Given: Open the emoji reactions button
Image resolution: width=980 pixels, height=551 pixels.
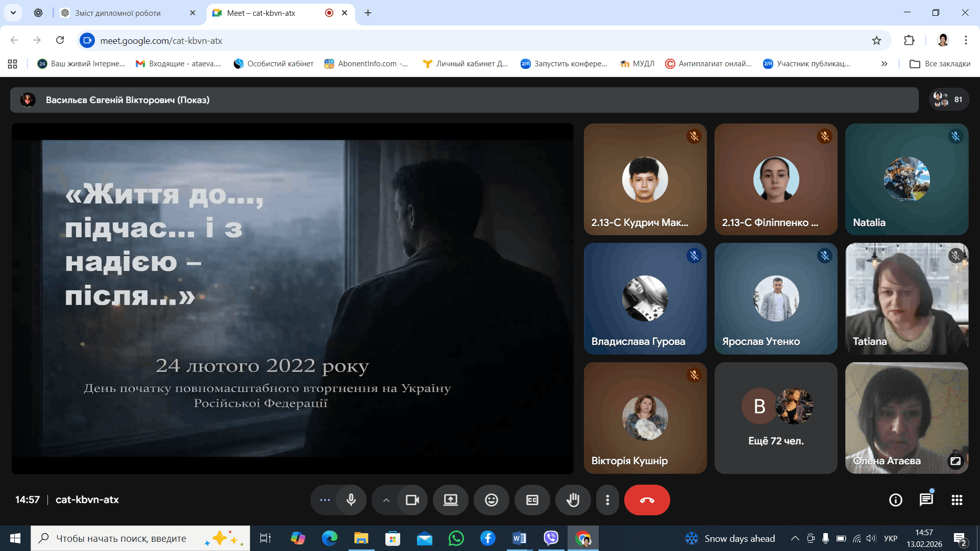Looking at the screenshot, I should coord(491,500).
